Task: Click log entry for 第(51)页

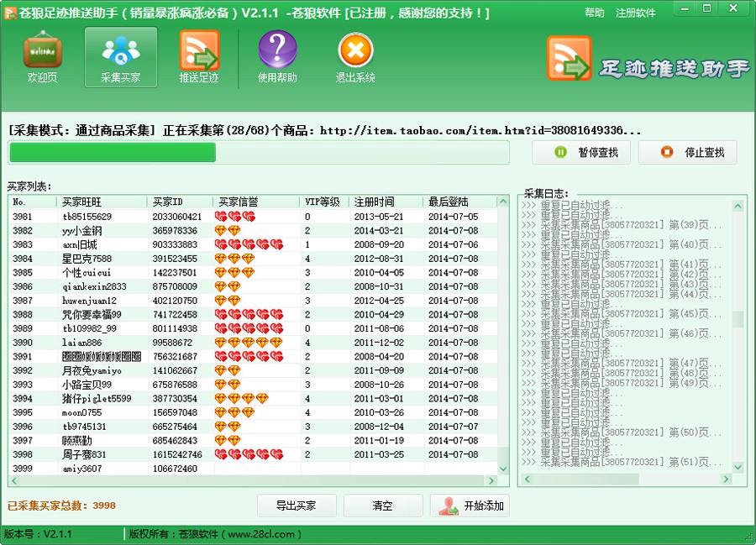Action: [x=622, y=462]
